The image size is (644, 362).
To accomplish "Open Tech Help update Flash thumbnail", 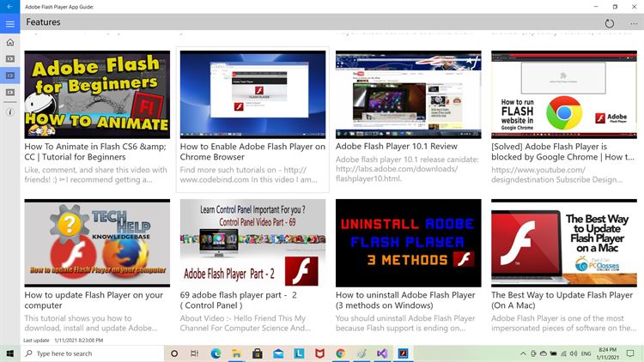I will pos(97,243).
